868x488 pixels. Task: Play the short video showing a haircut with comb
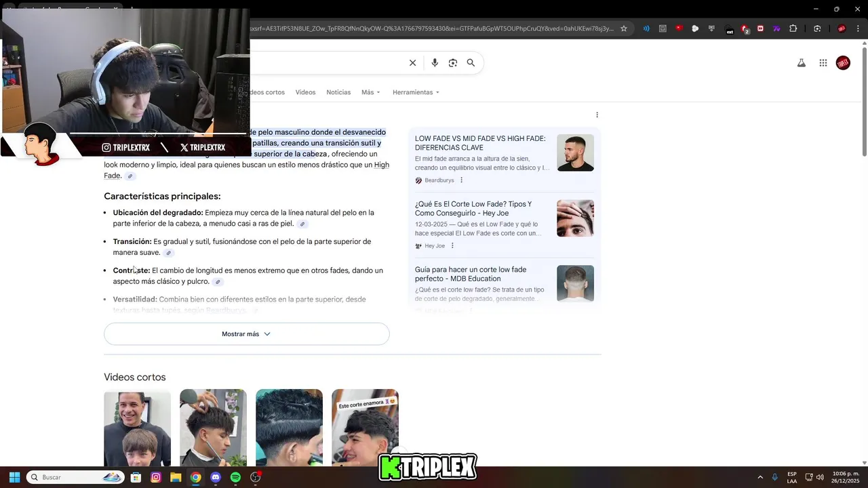[213, 427]
